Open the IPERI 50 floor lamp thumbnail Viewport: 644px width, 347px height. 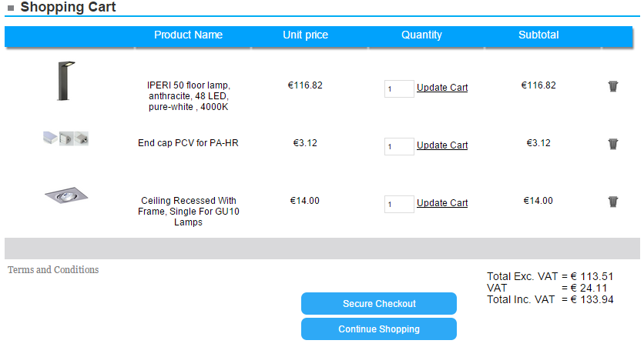coord(66,81)
